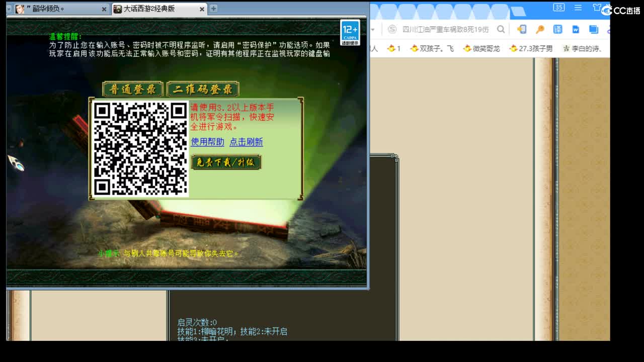Image resolution: width=644 pixels, height=362 pixels.
Task: Click the red 请使用3.2以上版本 instruction text
Action: pos(232,117)
